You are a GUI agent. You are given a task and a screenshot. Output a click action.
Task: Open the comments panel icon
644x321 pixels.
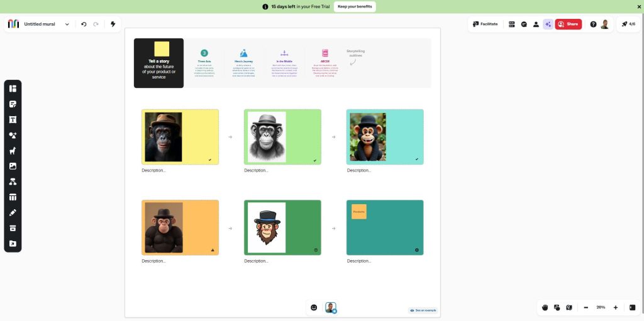524,24
